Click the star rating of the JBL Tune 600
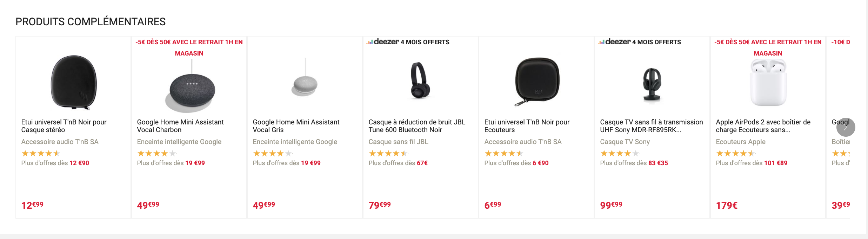The width and height of the screenshot is (868, 239). pyautogui.click(x=388, y=153)
